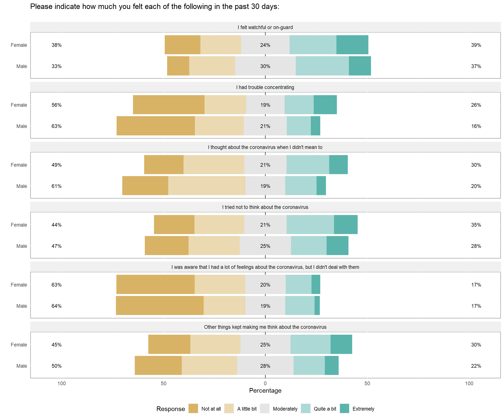This screenshot has height=420, width=504.
Task: Click the 'A little bit' legend swatch
Action: [229, 408]
